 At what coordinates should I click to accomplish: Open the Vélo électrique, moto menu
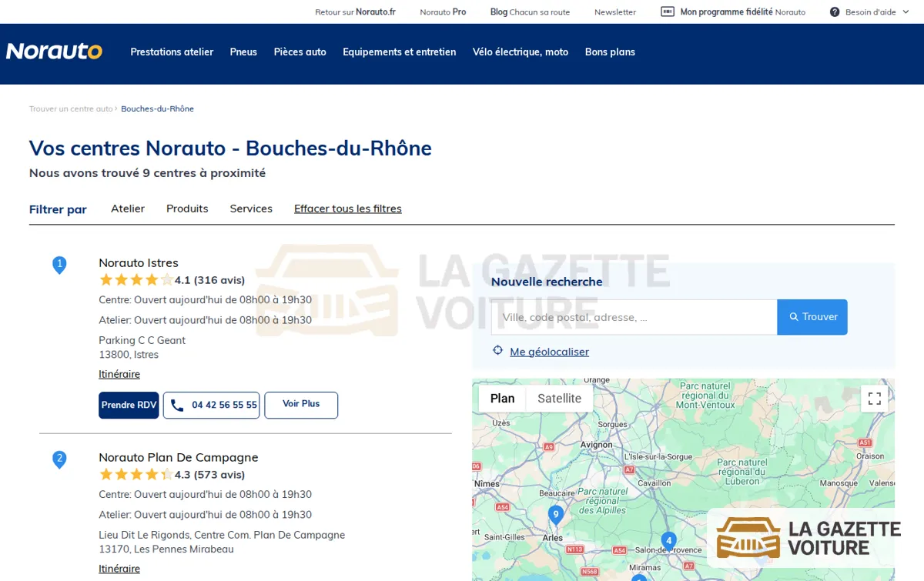click(x=521, y=52)
